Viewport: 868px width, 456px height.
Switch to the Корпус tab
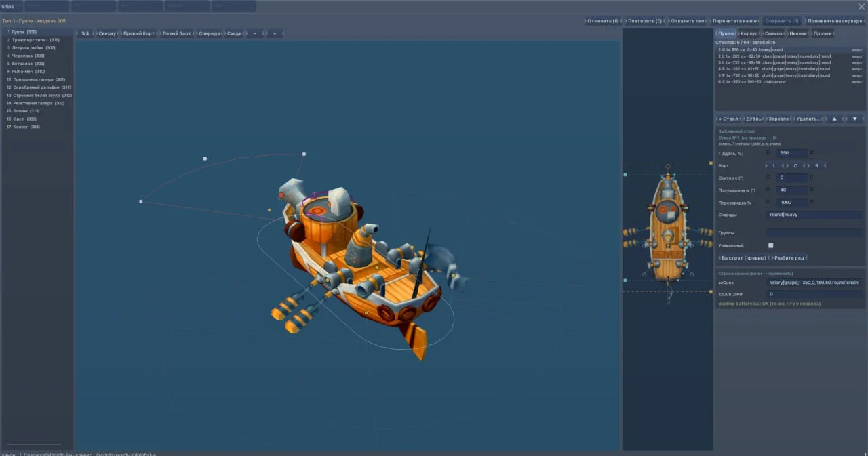tap(749, 33)
